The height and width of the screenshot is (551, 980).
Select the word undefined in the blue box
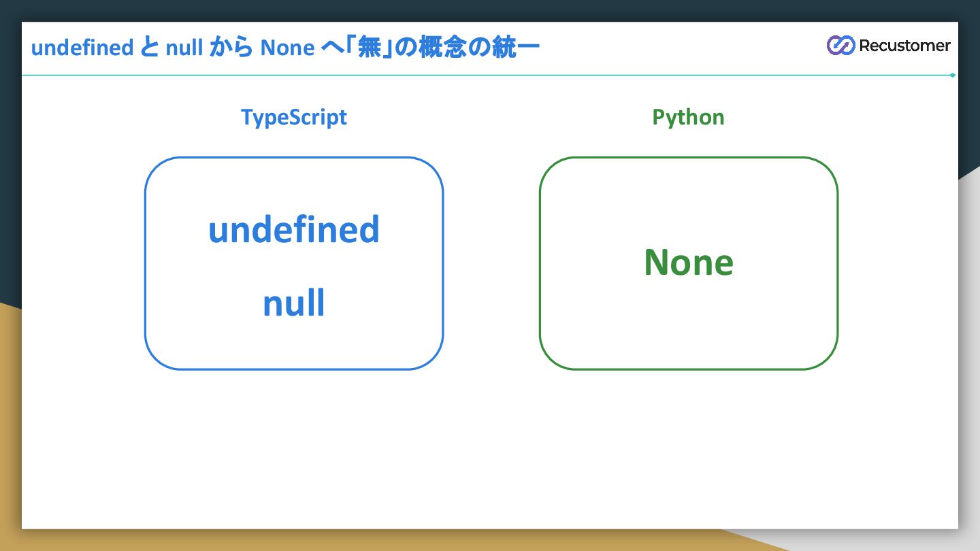[294, 229]
